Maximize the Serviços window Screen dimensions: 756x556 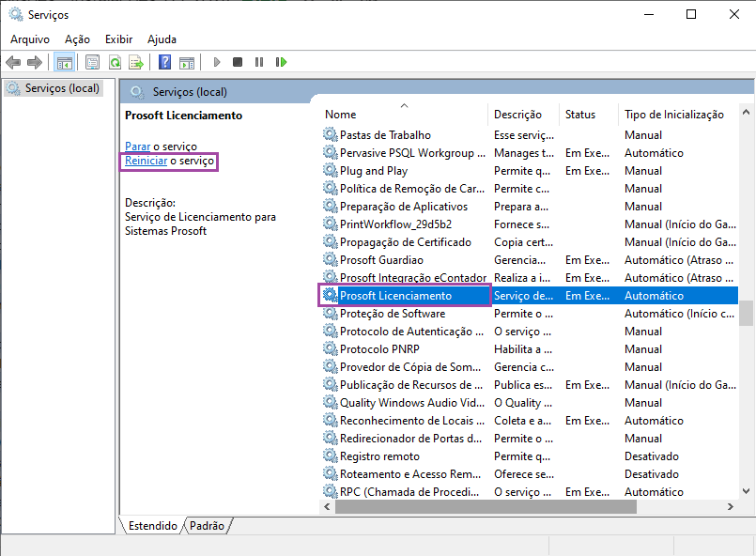pyautogui.click(x=691, y=14)
